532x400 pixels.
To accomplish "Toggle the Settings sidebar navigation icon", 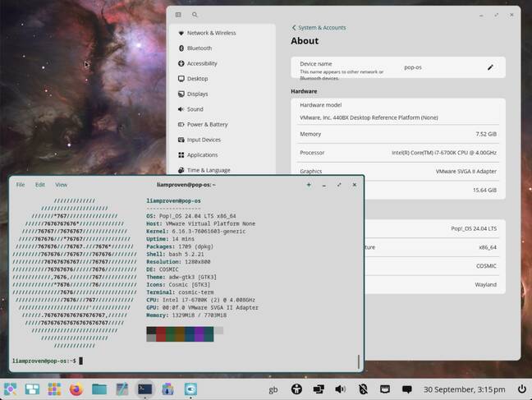I will 178,15.
